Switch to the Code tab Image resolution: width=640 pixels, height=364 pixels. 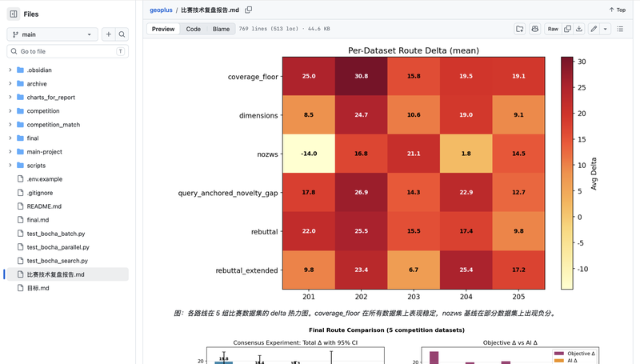(193, 29)
